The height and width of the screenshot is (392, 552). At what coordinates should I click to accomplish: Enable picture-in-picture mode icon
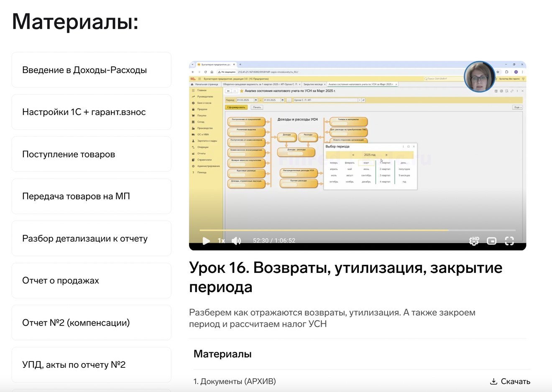tap(491, 241)
